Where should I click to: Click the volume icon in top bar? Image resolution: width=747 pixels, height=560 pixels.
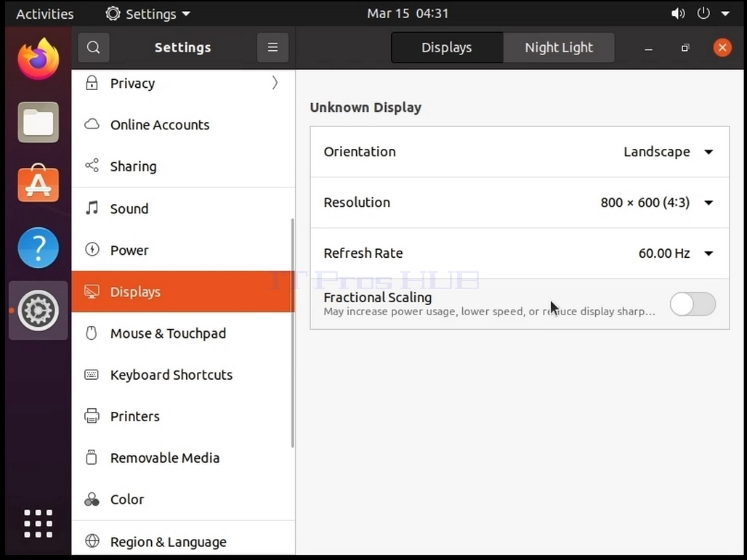click(x=677, y=13)
